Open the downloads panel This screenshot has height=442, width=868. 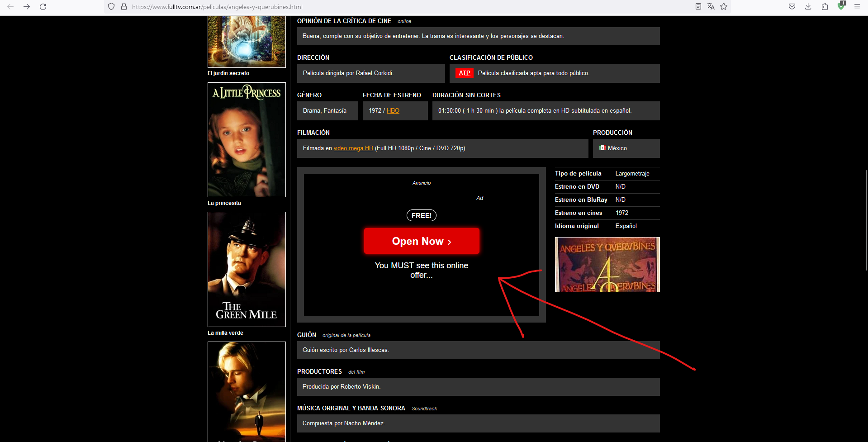click(x=808, y=6)
